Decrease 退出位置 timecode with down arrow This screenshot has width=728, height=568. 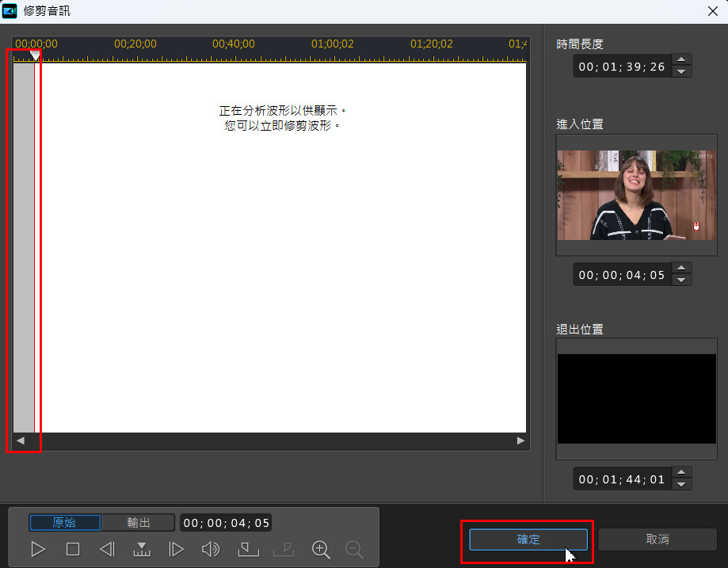point(681,484)
